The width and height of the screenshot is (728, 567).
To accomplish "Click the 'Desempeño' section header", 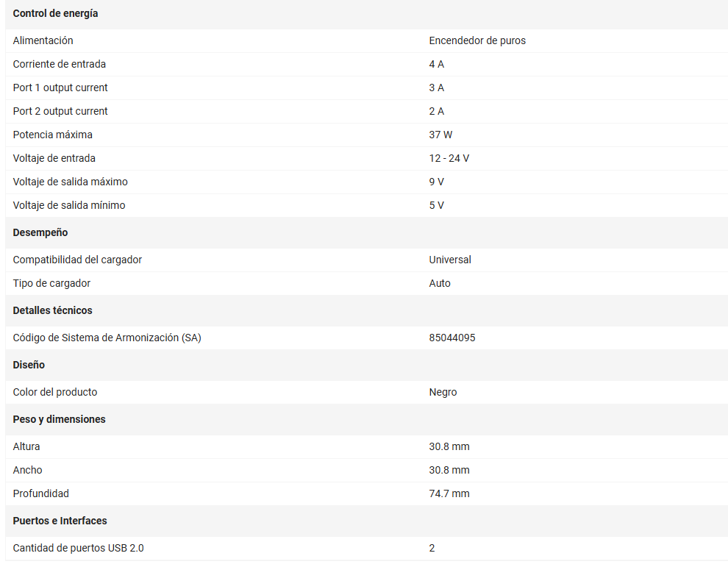I will click(x=40, y=232).
